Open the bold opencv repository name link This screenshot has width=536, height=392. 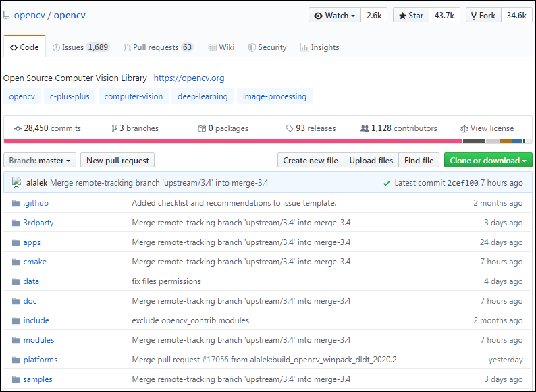(x=70, y=16)
